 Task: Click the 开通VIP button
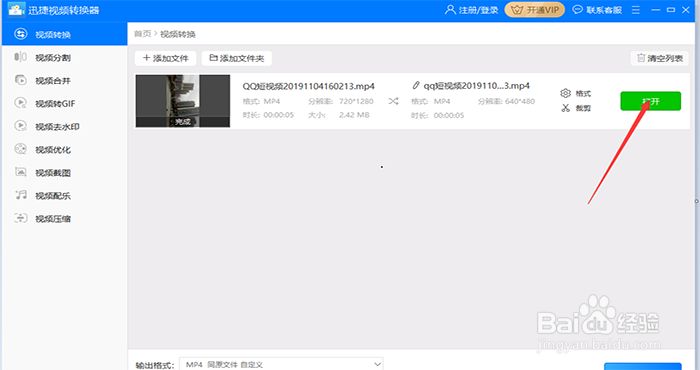click(x=534, y=10)
